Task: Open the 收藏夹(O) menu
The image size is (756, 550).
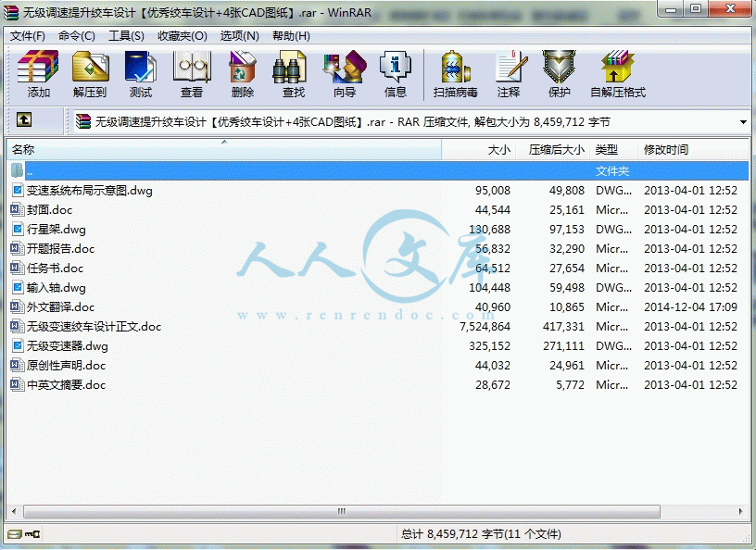Action: click(x=183, y=36)
